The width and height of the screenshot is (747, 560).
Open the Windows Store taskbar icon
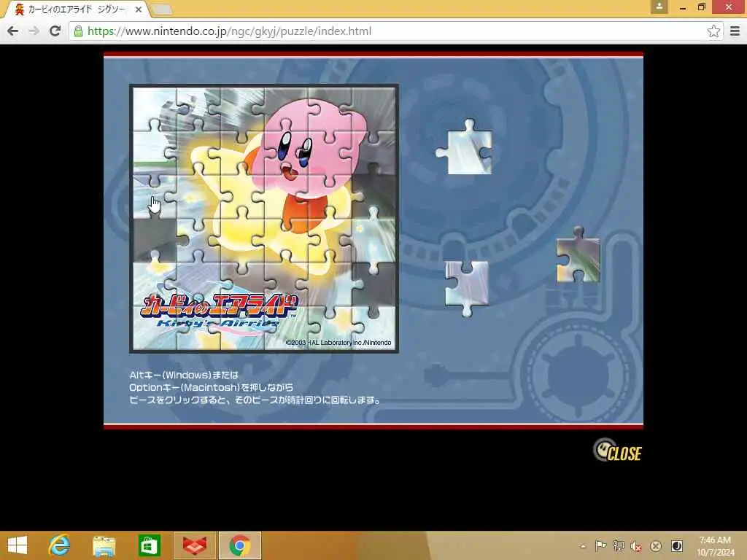pos(149,545)
